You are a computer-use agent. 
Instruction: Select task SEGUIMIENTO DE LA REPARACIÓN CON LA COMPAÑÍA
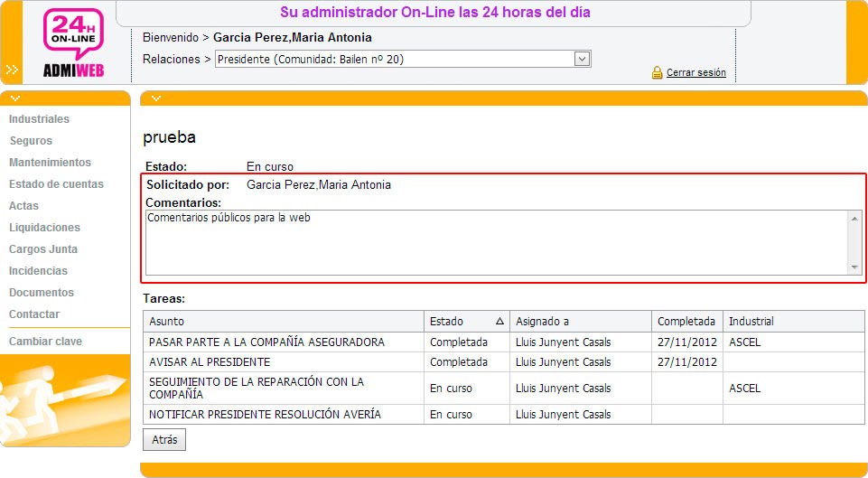[257, 389]
